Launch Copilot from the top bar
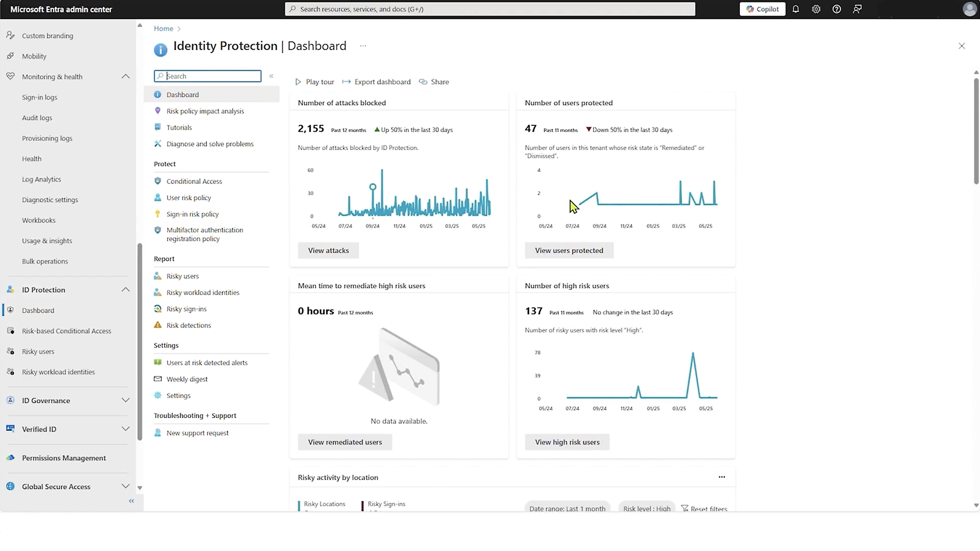 (x=762, y=9)
